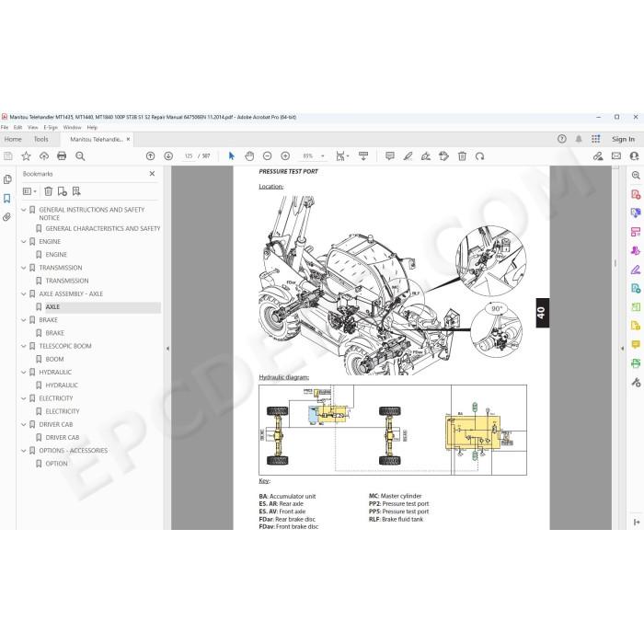Go to previous page arrow
Image resolution: width=644 pixels, height=644 pixels.
150,156
